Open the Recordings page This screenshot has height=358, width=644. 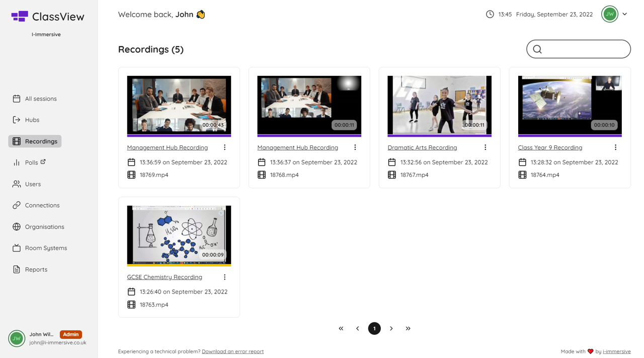click(x=40, y=141)
